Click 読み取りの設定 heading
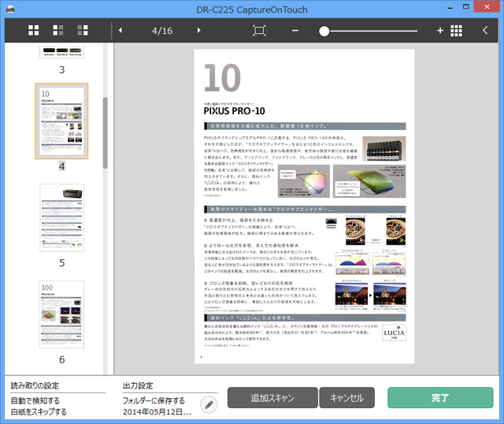Screen dimensions: 504x424 pos(35,385)
